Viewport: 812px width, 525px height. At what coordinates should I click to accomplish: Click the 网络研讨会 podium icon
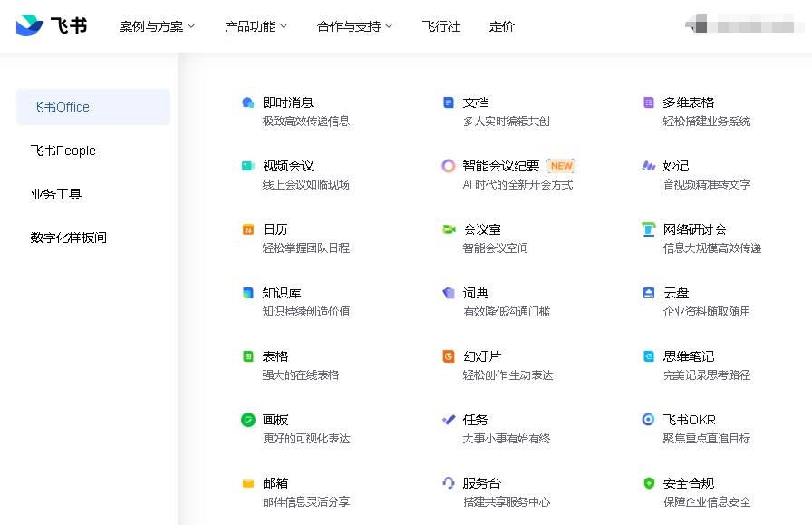pyautogui.click(x=648, y=229)
